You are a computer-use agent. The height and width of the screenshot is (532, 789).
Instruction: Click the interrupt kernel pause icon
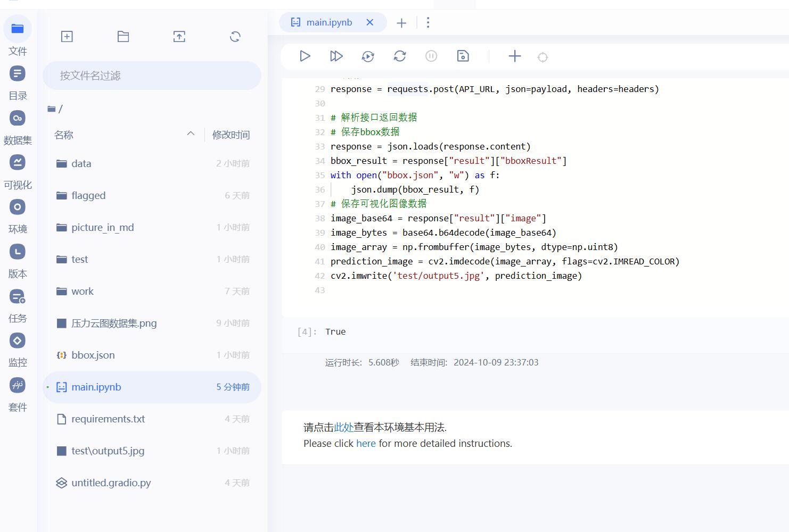point(431,56)
